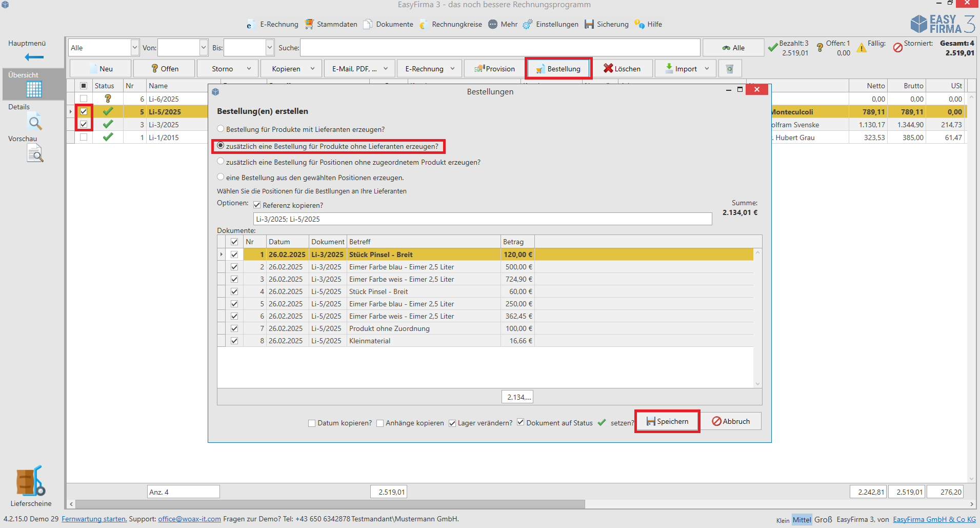980x528 pixels.
Task: Select radio Bestellung für Produkte mit Lieferanten
Action: 221,129
